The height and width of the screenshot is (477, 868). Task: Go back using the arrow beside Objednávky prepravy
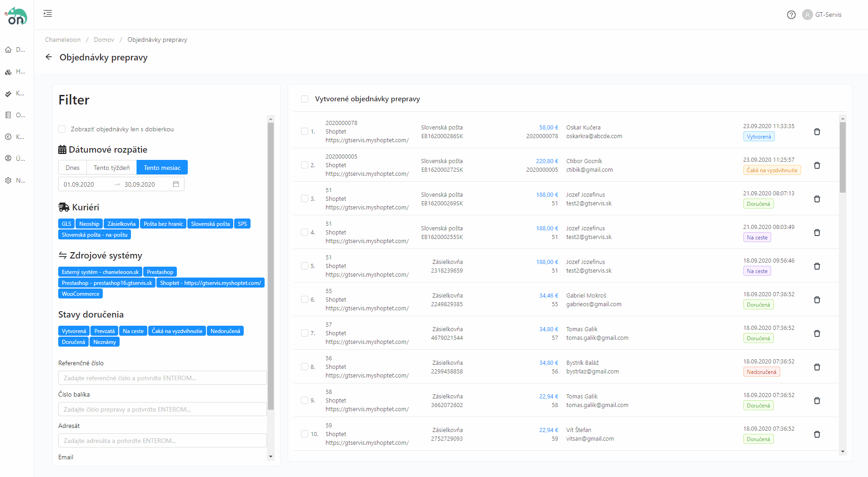click(49, 57)
